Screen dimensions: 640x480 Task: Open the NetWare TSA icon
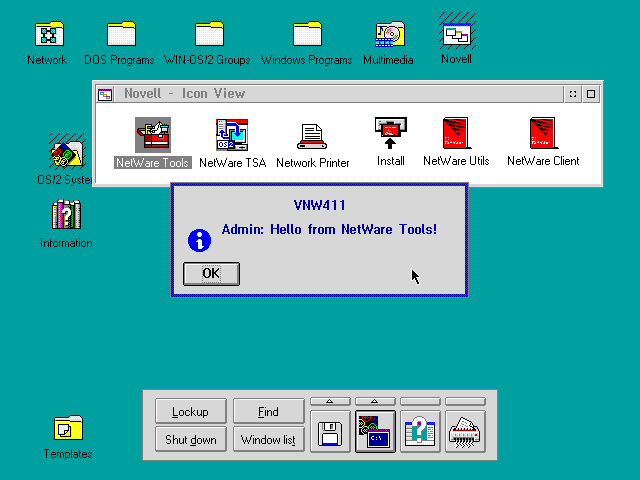click(232, 135)
